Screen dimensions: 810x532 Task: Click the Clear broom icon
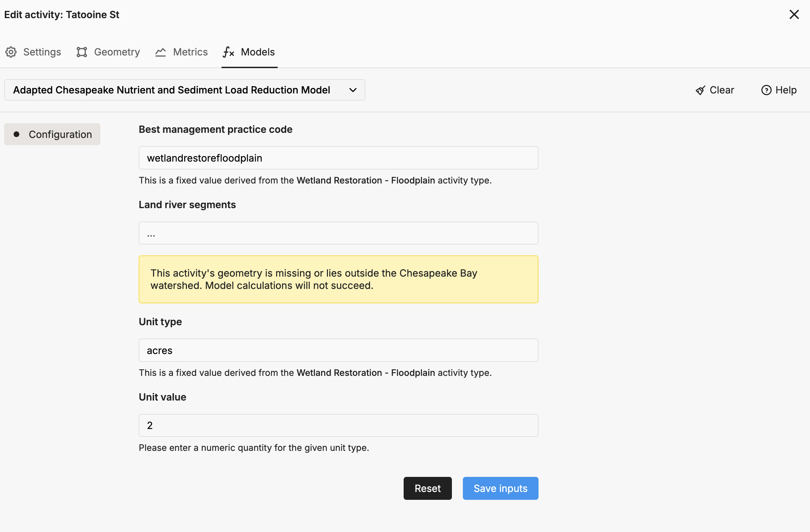[700, 90]
